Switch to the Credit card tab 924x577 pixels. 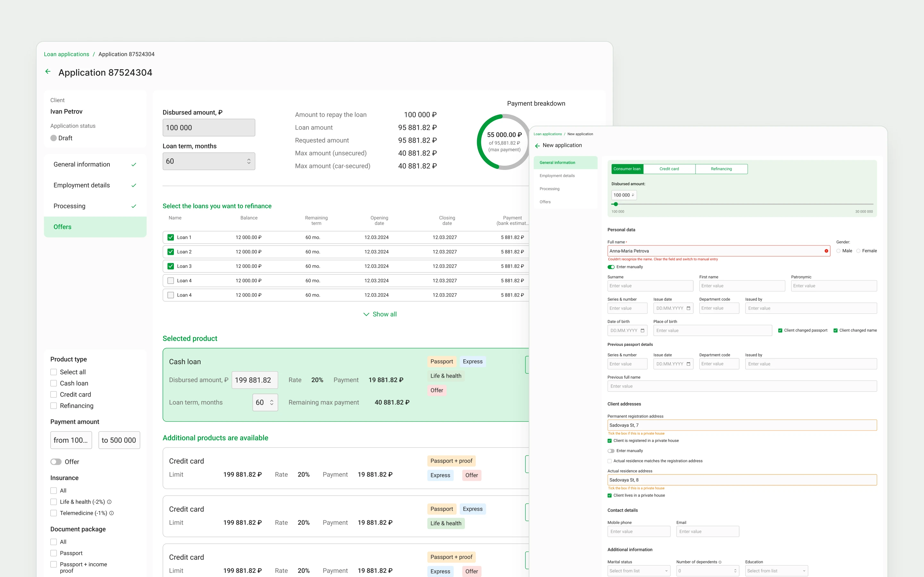[x=669, y=169]
